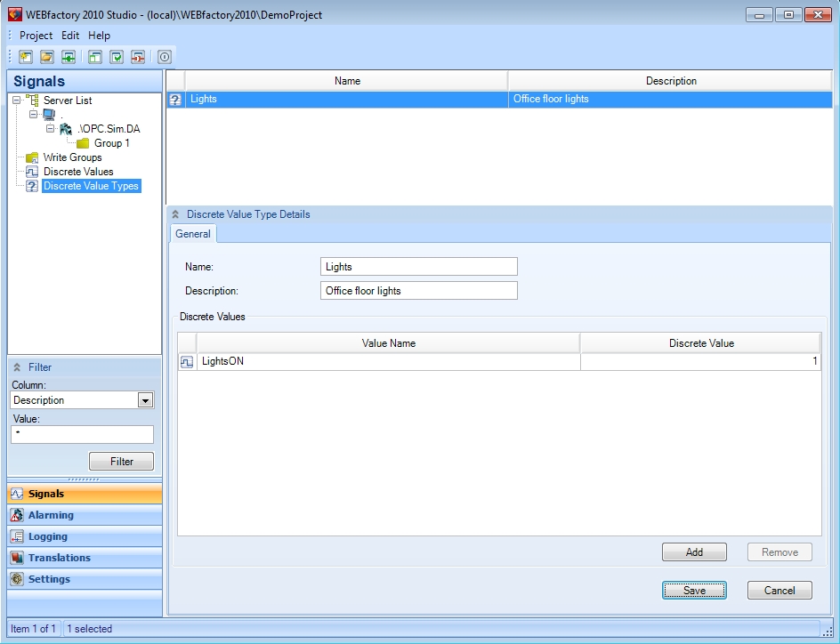
Task: Click the question-mark icon beside Lights row
Action: 175,100
